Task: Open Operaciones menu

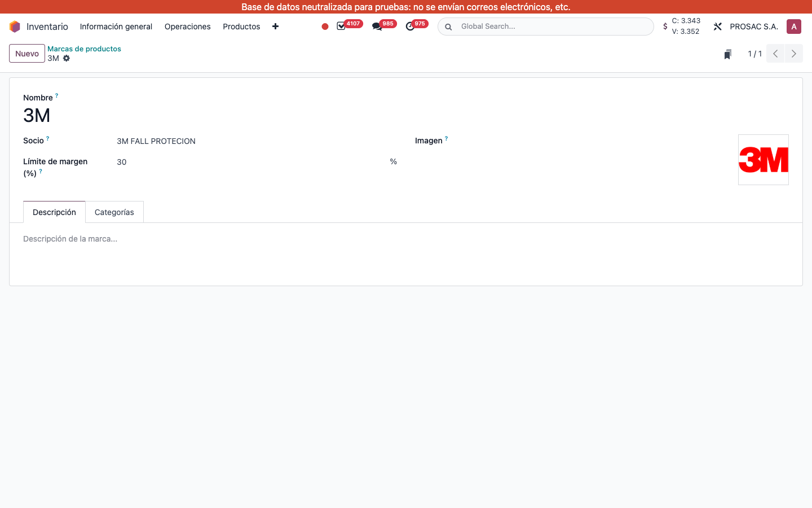Action: point(188,27)
